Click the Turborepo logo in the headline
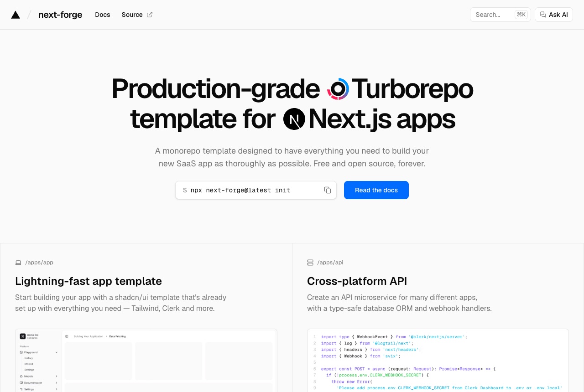Image resolution: width=584 pixels, height=392 pixels. coord(338,89)
